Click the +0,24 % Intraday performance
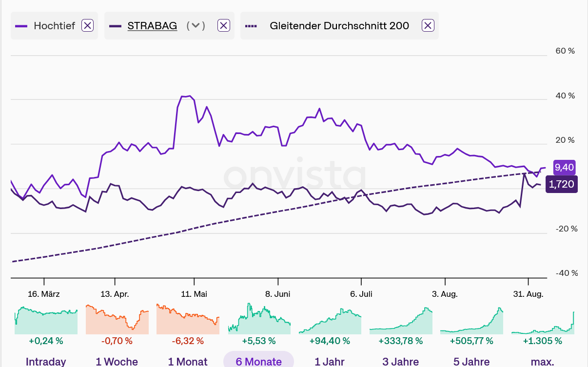Viewport: 588px width, 367px height. [46, 341]
